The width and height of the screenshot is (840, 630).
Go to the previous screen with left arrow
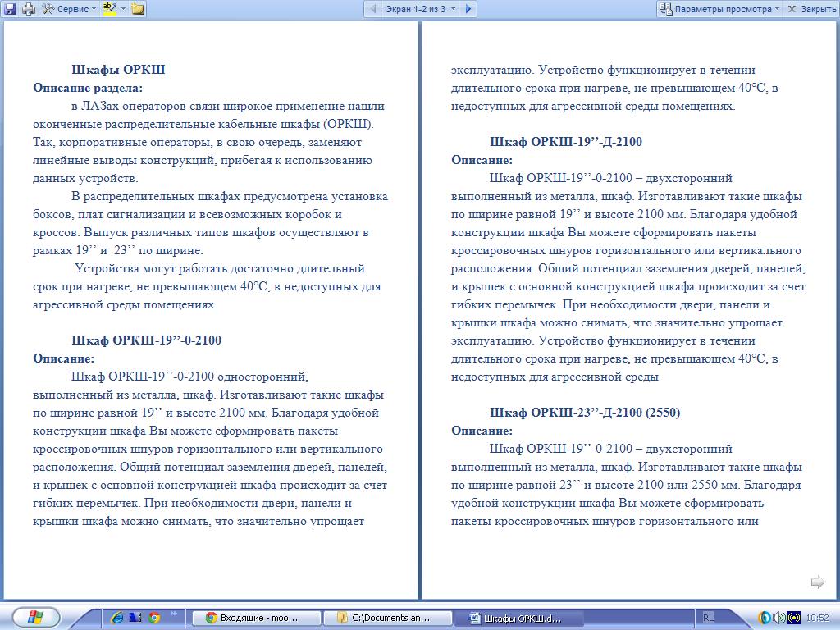(x=373, y=8)
